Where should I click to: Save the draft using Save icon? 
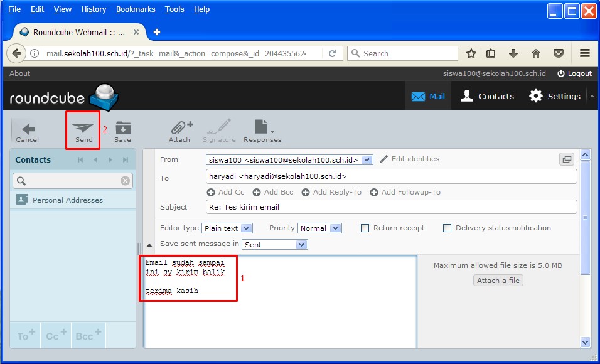coord(122,128)
